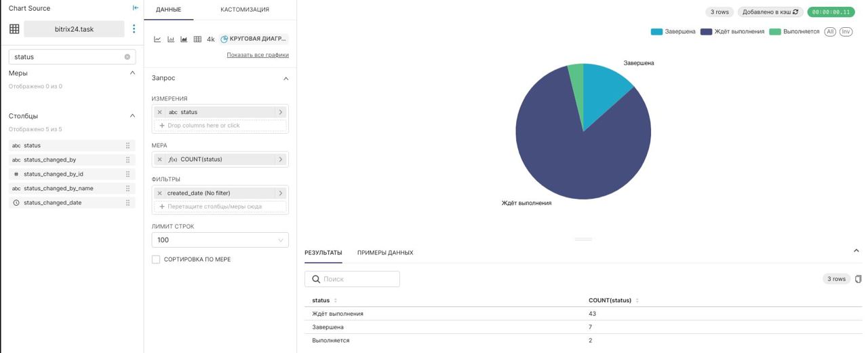Click the Ждёт выполнения table cell
This screenshot has width=868, height=353.
pyautogui.click(x=338, y=314)
